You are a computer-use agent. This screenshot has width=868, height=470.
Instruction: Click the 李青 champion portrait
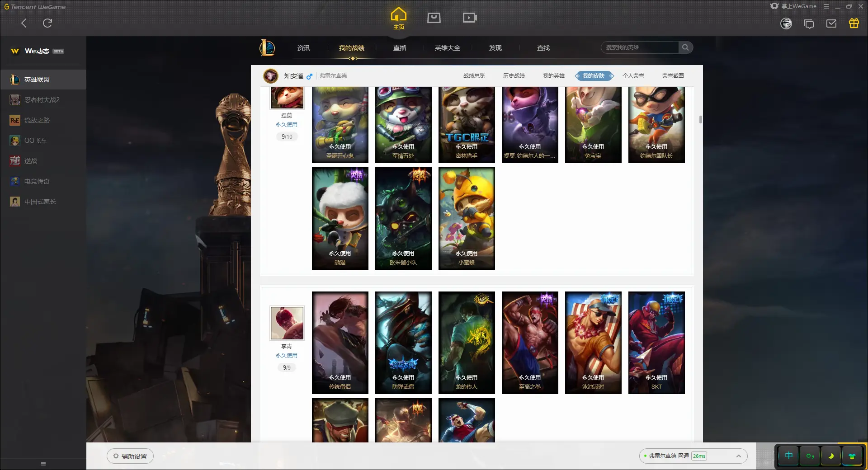coord(287,323)
